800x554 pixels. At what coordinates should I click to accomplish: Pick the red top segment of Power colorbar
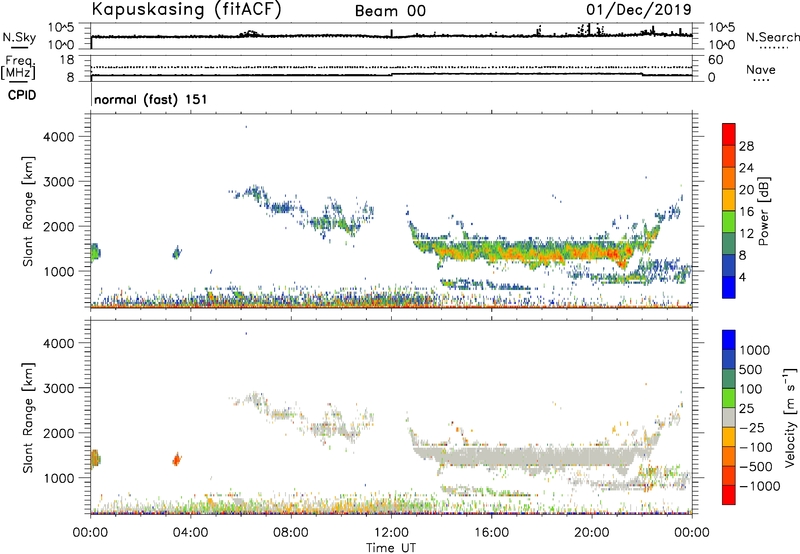729,134
